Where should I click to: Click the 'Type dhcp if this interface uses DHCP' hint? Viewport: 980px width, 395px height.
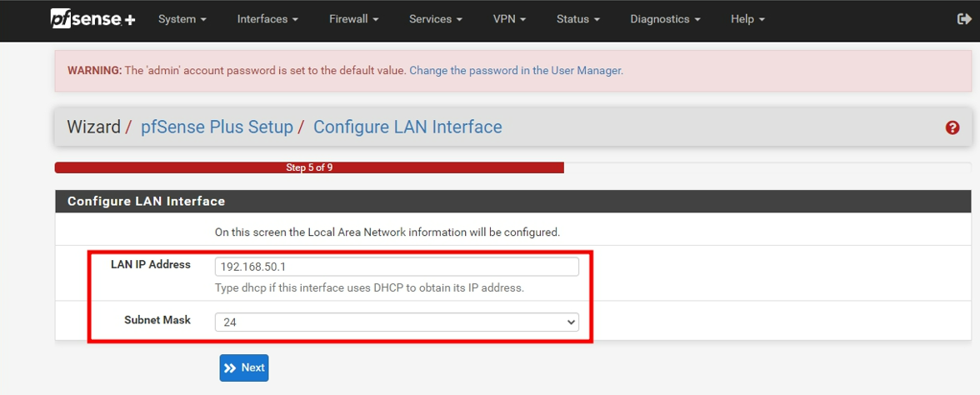pos(369,288)
